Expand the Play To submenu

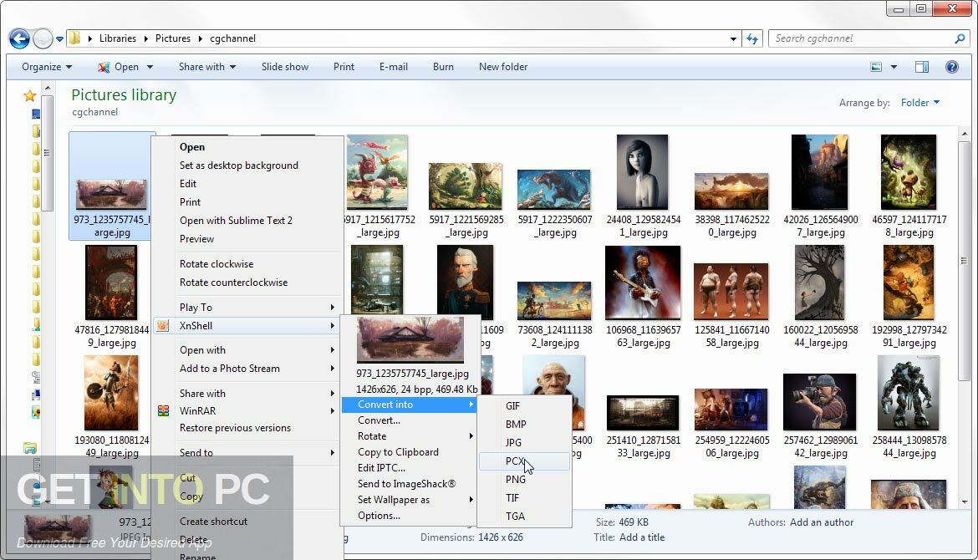[x=248, y=307]
